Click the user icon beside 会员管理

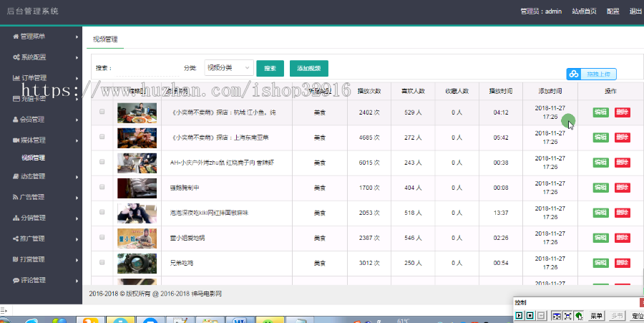[16, 120]
